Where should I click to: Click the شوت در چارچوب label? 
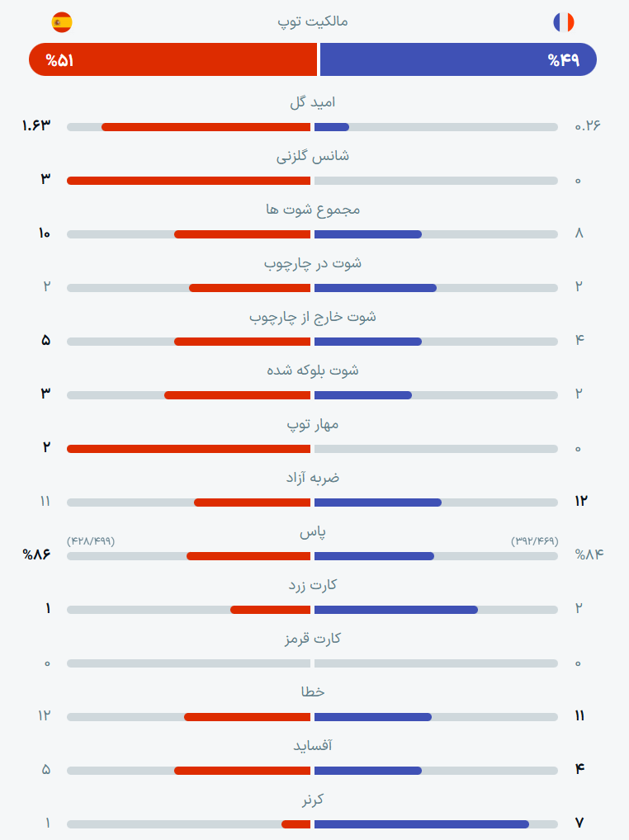tap(313, 263)
